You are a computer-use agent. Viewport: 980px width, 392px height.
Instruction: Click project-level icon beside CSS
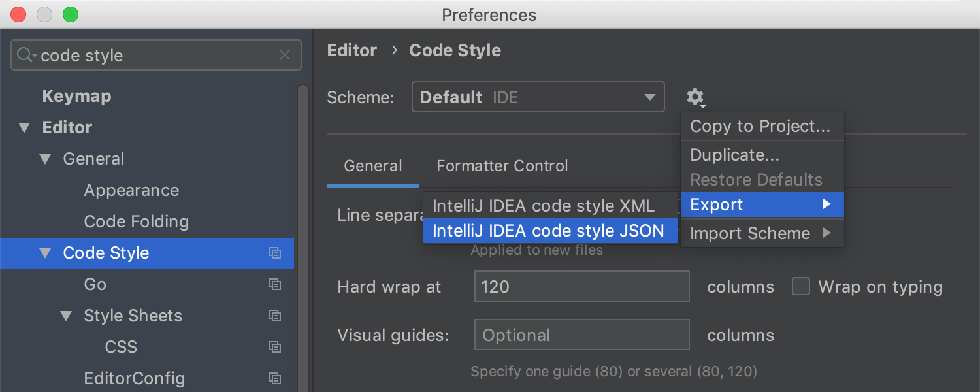[275, 348]
